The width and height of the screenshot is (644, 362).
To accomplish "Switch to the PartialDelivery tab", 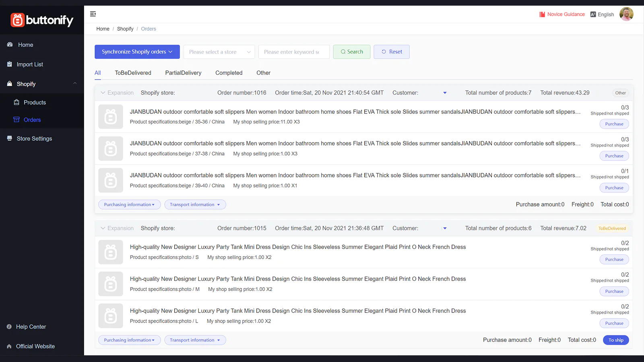I will pos(183,73).
